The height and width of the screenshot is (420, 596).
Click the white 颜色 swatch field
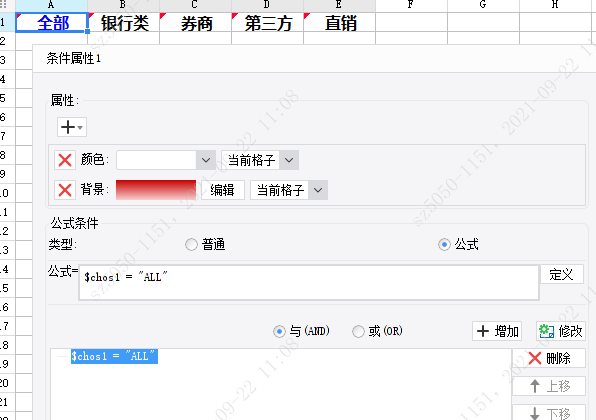coord(156,160)
